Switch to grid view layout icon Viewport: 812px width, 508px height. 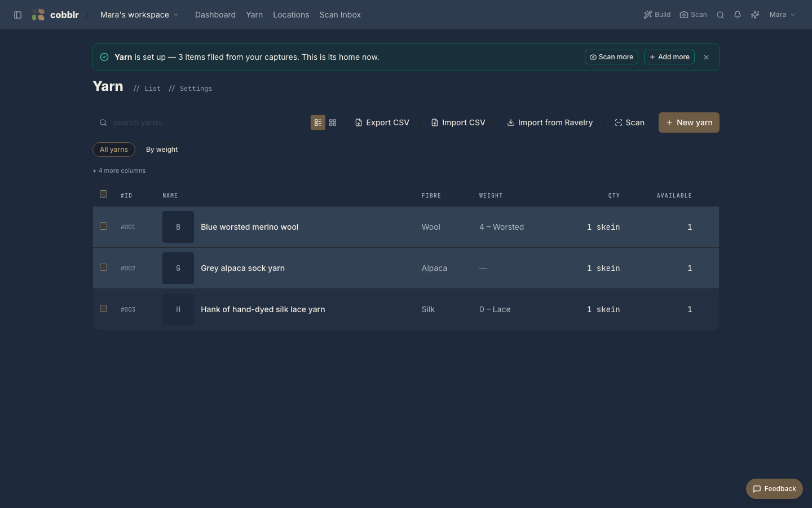[x=333, y=122]
